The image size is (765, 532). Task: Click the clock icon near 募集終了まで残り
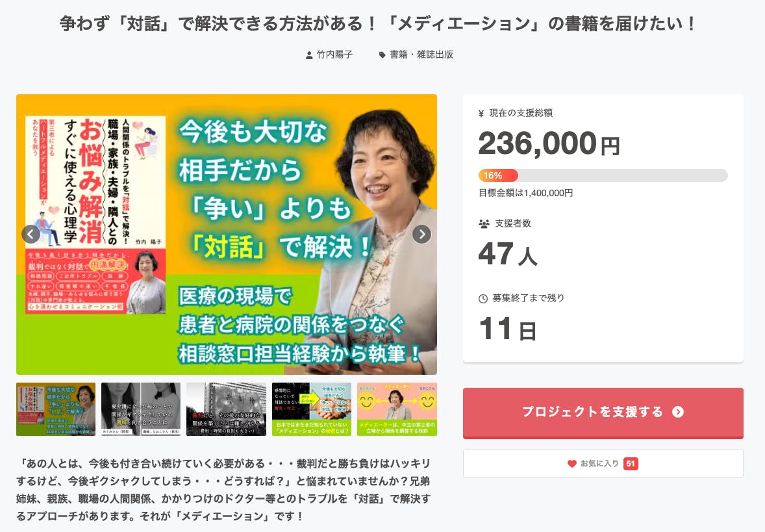click(x=483, y=298)
